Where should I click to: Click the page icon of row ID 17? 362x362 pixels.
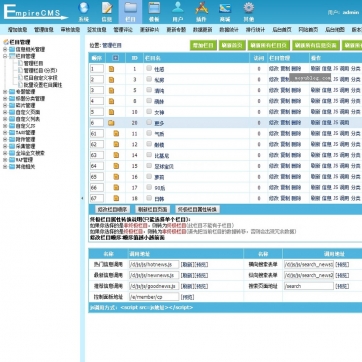point(116,187)
